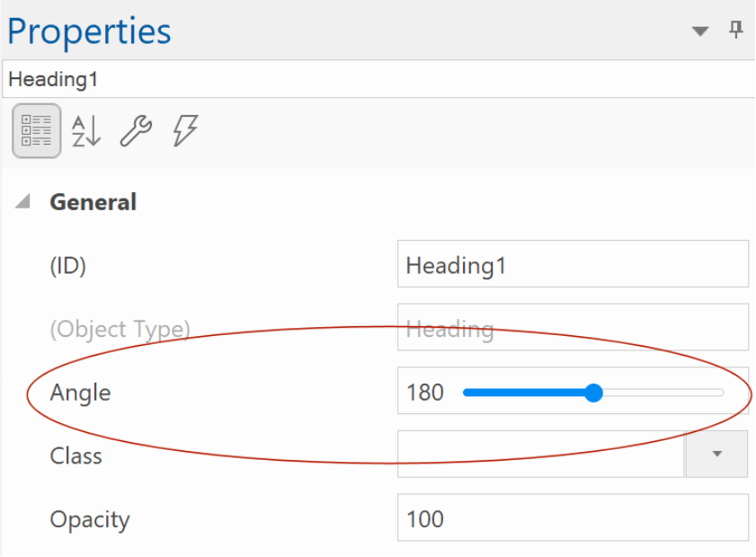The height and width of the screenshot is (557, 756).
Task: Click the unfilled part of Angle slider track
Action: coord(663,393)
